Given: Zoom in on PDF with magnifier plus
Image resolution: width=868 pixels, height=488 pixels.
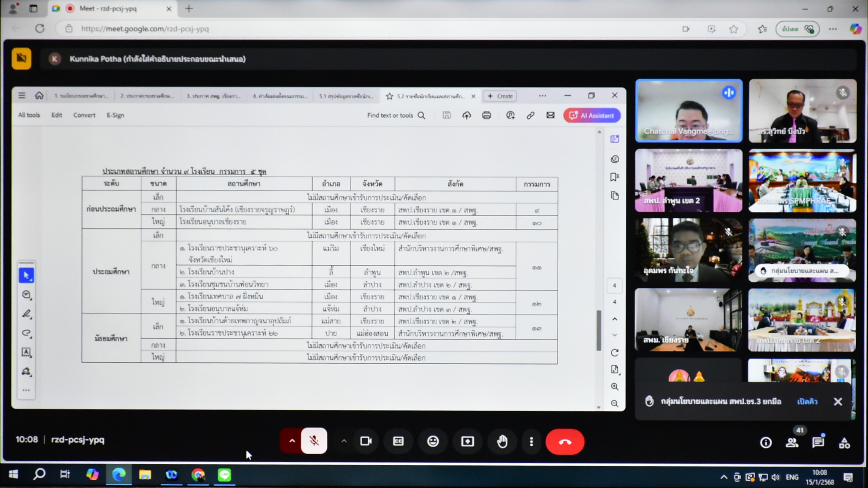Looking at the screenshot, I should 615,387.
